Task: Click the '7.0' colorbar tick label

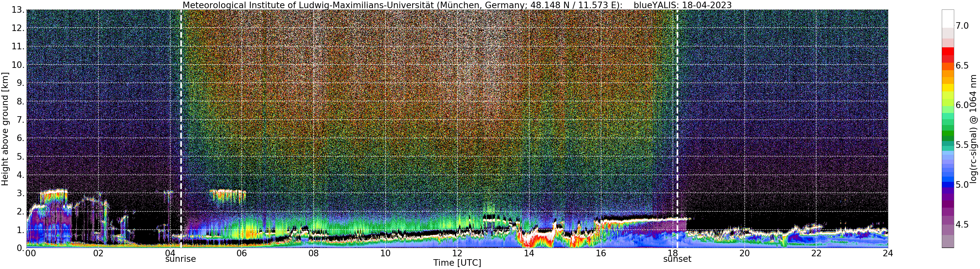Action: pos(962,26)
